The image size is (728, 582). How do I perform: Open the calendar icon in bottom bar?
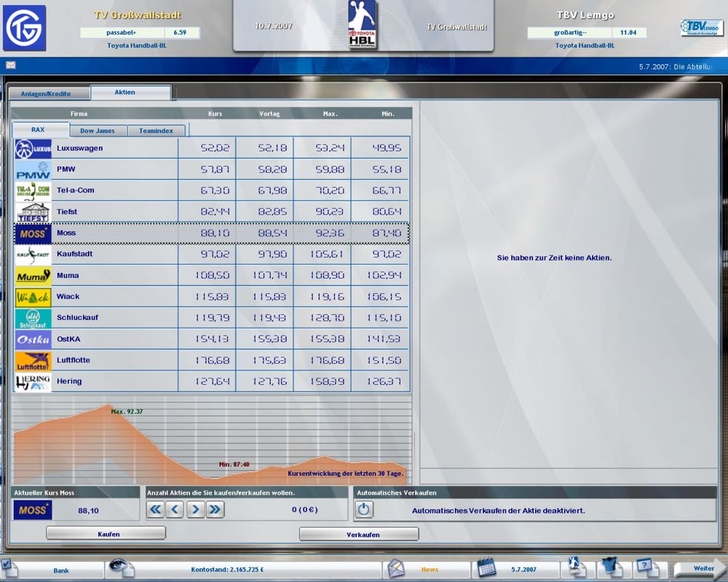click(487, 568)
